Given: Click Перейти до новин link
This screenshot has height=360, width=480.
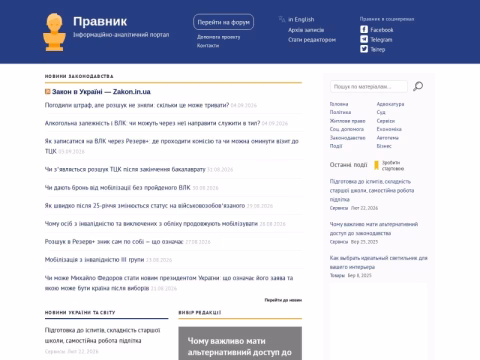Looking at the screenshot, I should pos(283,300).
